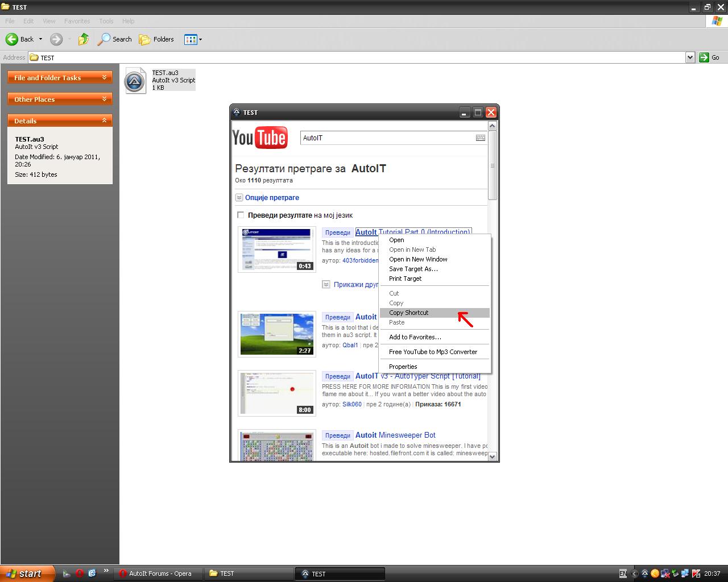Image resolution: width=728 pixels, height=582 pixels.
Task: Click the 2:27 video thumbnail
Action: [x=276, y=334]
